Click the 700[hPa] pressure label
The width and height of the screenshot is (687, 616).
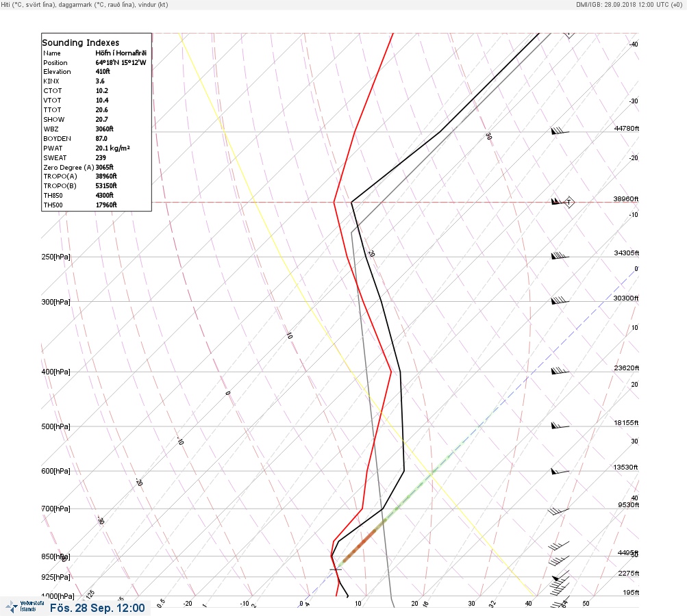[55, 509]
